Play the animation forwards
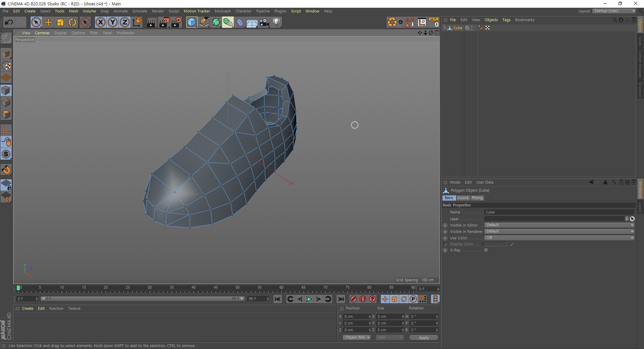The width and height of the screenshot is (644, 349). click(x=309, y=299)
